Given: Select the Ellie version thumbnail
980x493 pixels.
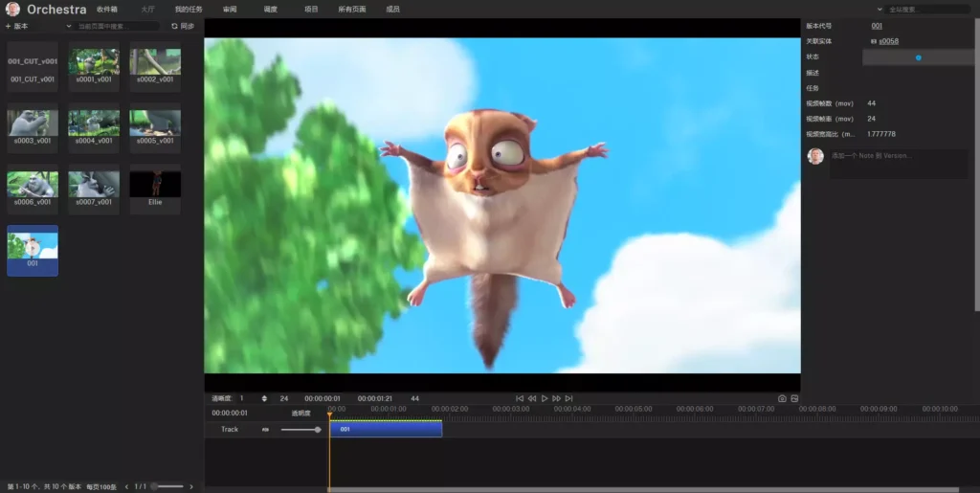Looking at the screenshot, I should [x=155, y=189].
